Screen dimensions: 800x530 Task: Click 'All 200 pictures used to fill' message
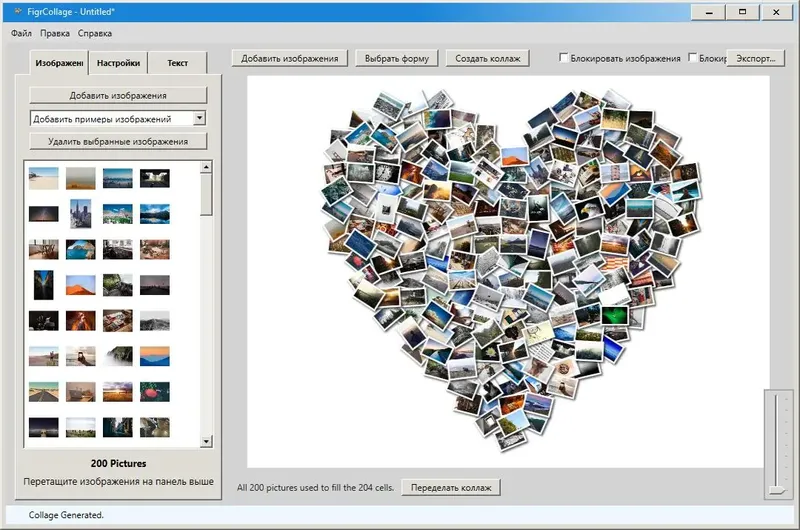(x=315, y=487)
